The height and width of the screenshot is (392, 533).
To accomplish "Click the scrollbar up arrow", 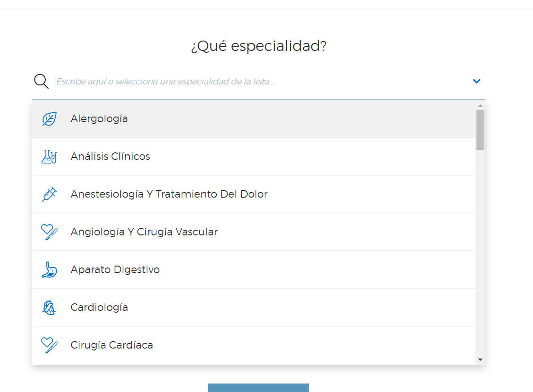I will tap(480, 105).
